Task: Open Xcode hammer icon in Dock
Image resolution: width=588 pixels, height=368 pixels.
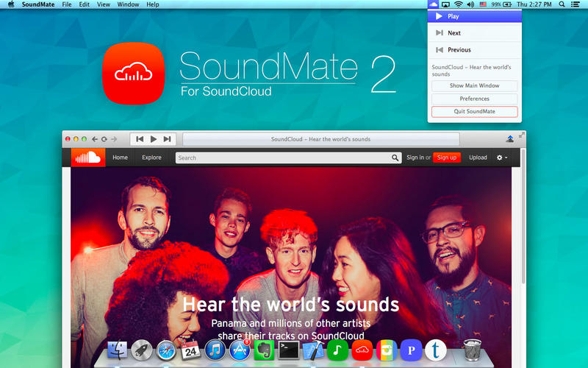Action: [x=313, y=350]
